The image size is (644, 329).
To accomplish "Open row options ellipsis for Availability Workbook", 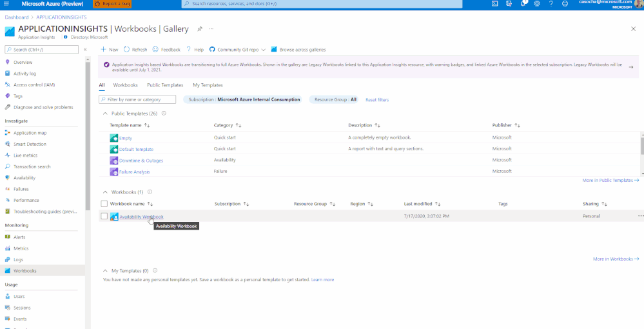I will 640,215.
